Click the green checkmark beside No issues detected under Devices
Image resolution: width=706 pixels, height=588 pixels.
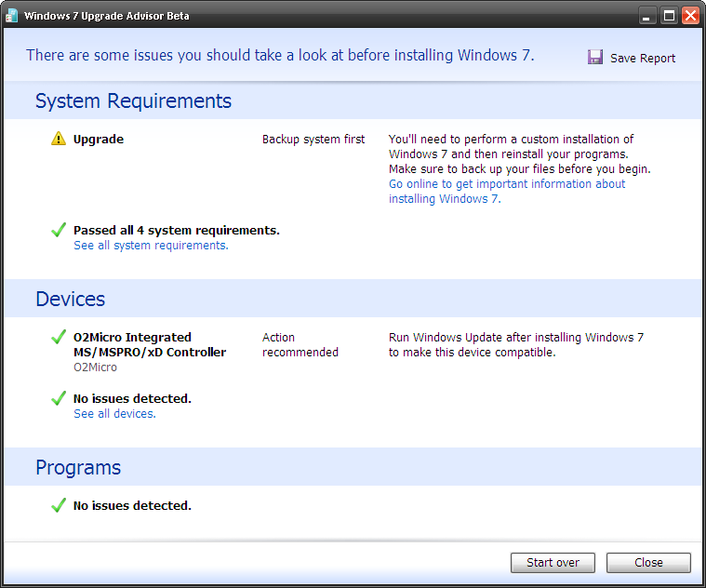[59, 398]
